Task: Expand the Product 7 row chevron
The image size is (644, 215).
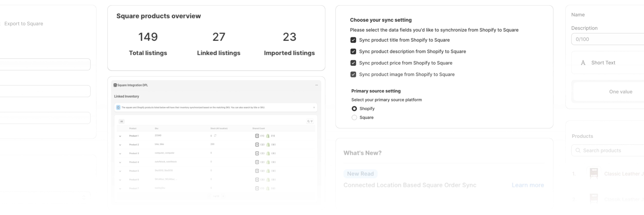Action: [120, 189]
